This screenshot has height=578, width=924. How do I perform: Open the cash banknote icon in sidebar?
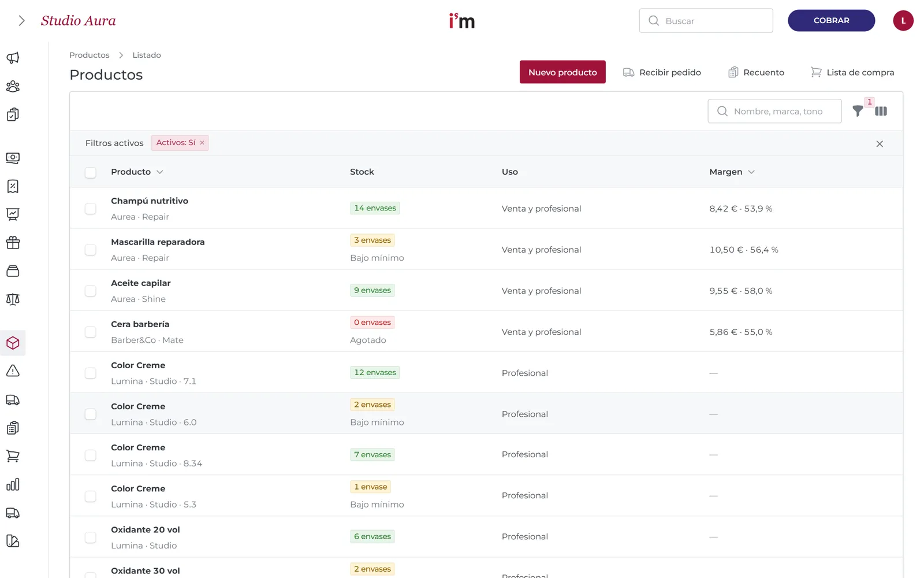click(x=13, y=158)
